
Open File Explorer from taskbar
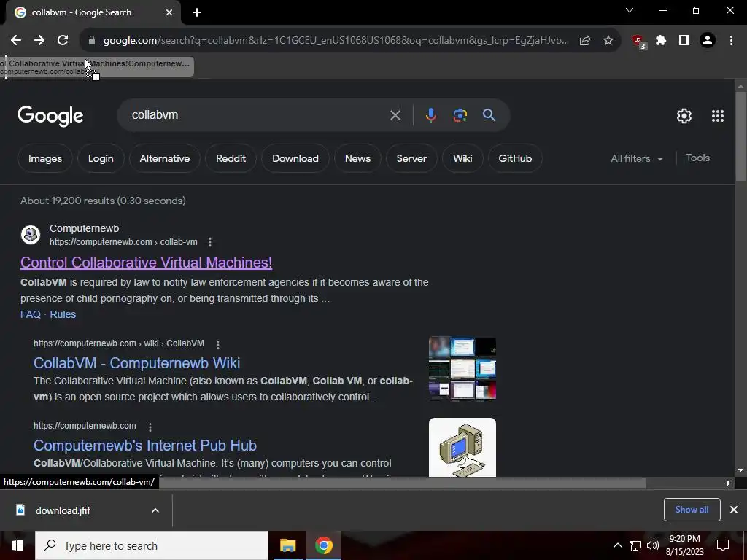point(287,545)
